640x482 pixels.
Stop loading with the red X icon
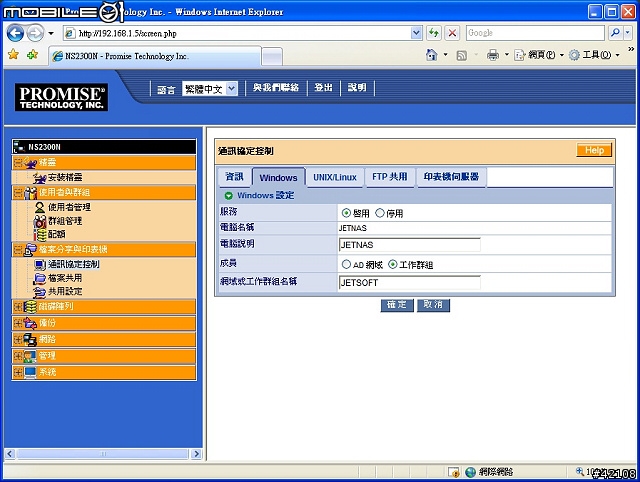[452, 33]
